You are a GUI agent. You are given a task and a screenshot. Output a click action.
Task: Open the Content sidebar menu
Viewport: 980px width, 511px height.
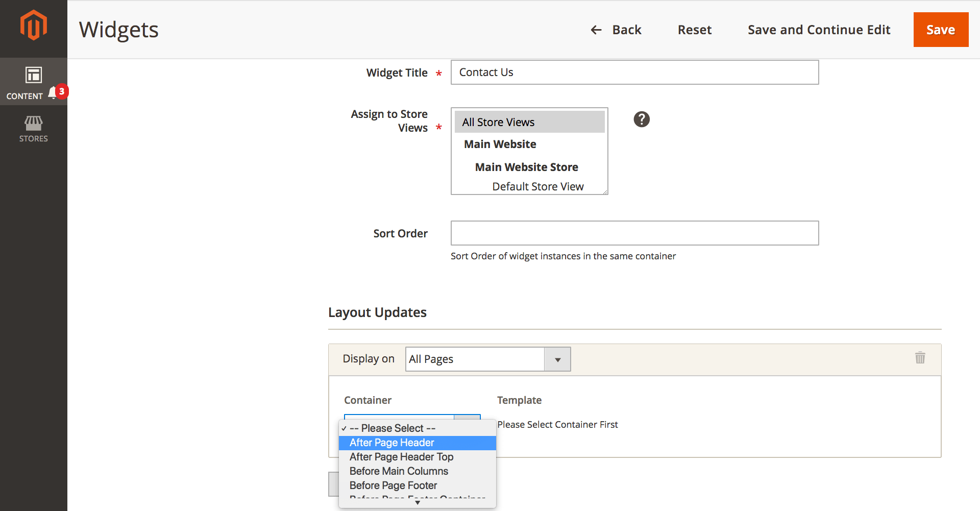point(26,82)
